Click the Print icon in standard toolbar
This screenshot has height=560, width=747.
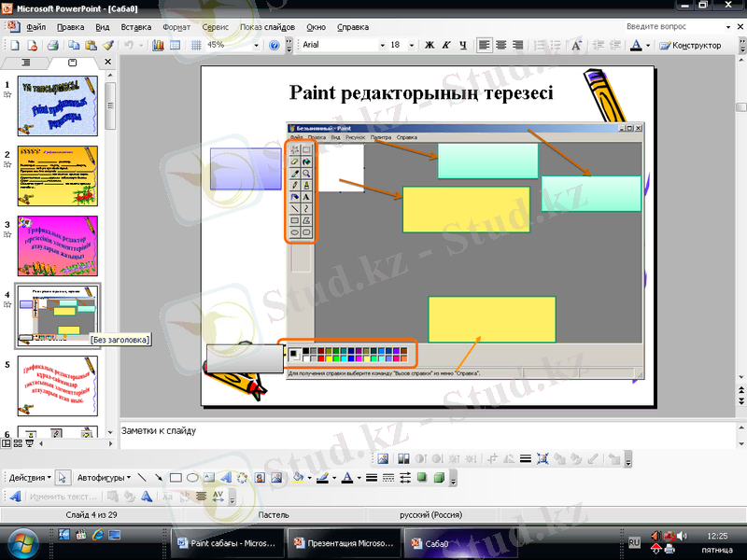(x=52, y=45)
